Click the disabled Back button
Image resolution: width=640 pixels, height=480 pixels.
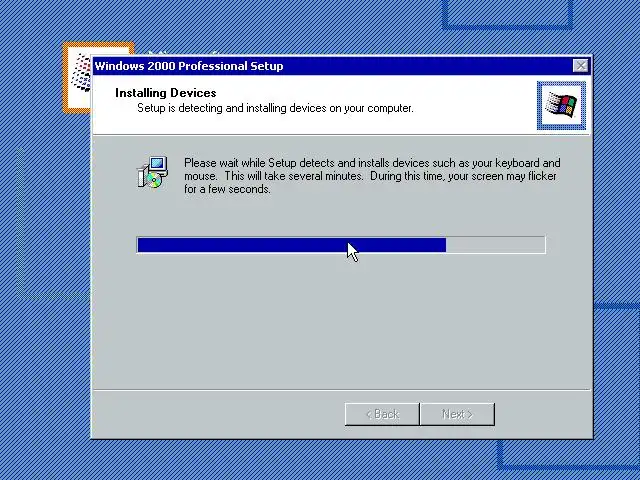382,414
